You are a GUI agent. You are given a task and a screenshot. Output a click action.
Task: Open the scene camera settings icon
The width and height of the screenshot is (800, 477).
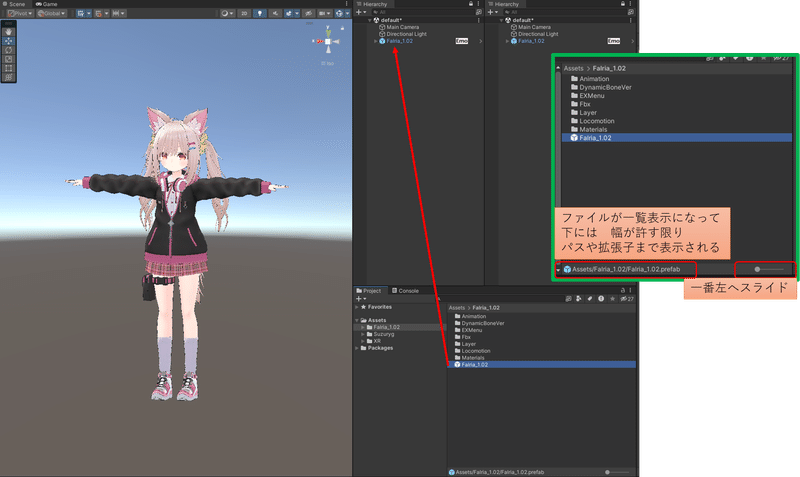324,13
